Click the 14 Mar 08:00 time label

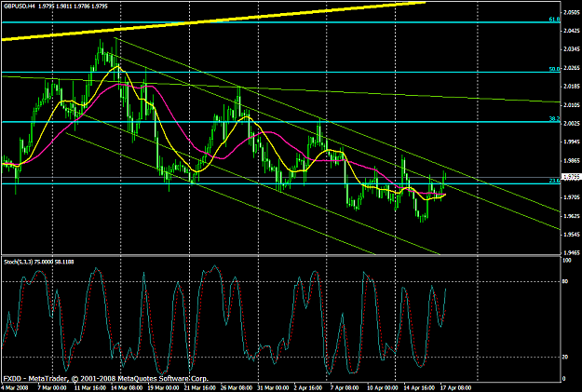127,388
